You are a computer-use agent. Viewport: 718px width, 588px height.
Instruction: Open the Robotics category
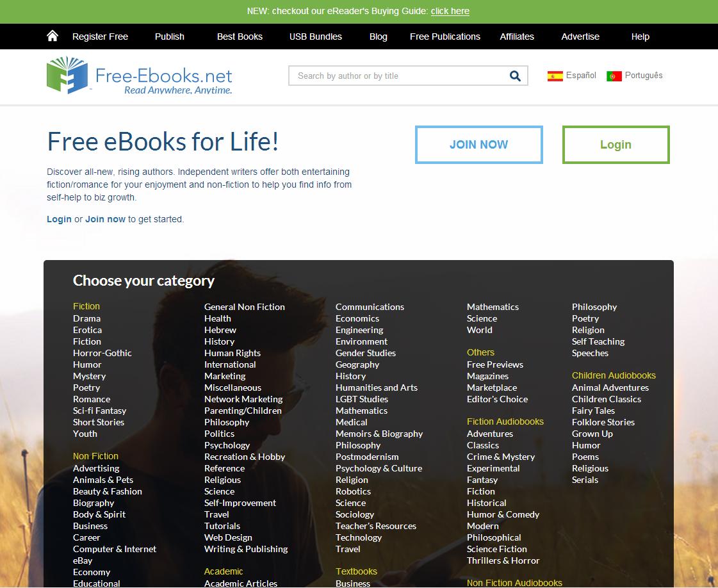click(x=353, y=491)
